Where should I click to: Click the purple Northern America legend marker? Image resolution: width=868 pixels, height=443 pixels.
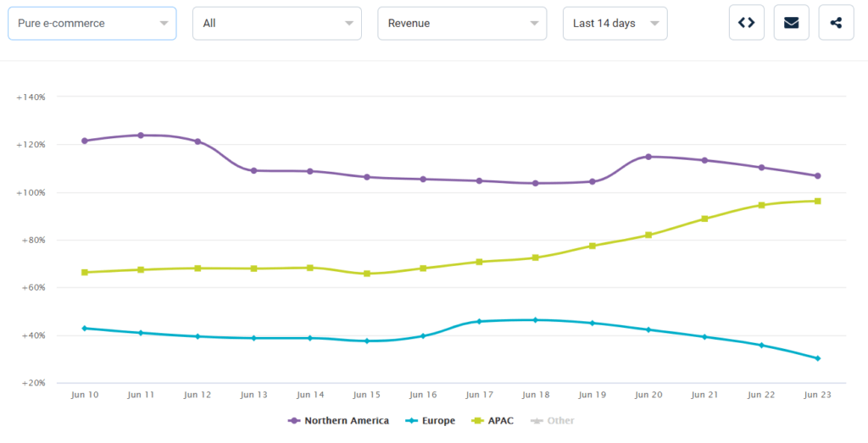tap(295, 421)
